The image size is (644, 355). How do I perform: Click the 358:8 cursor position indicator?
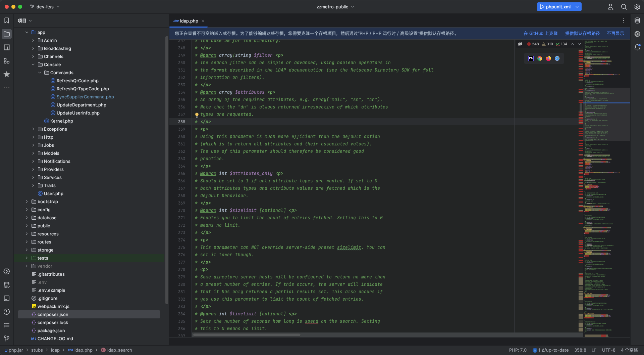click(x=580, y=350)
